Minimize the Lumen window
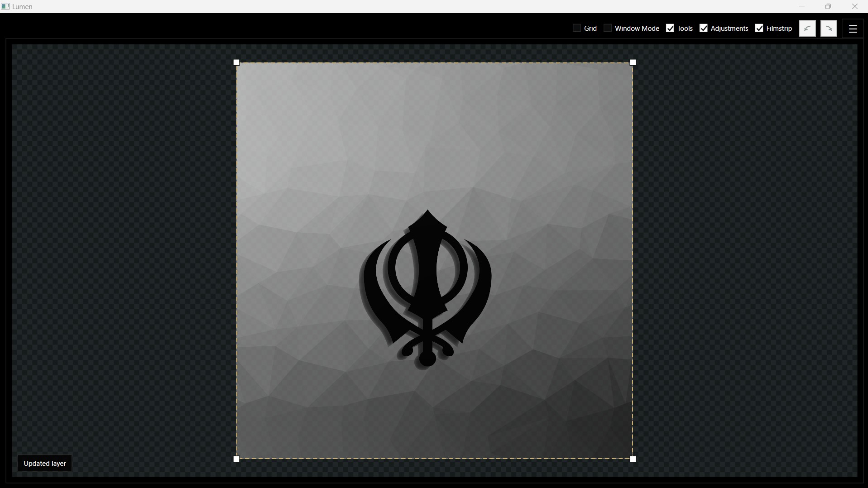Screen dimensions: 868x488 click(x=802, y=6)
